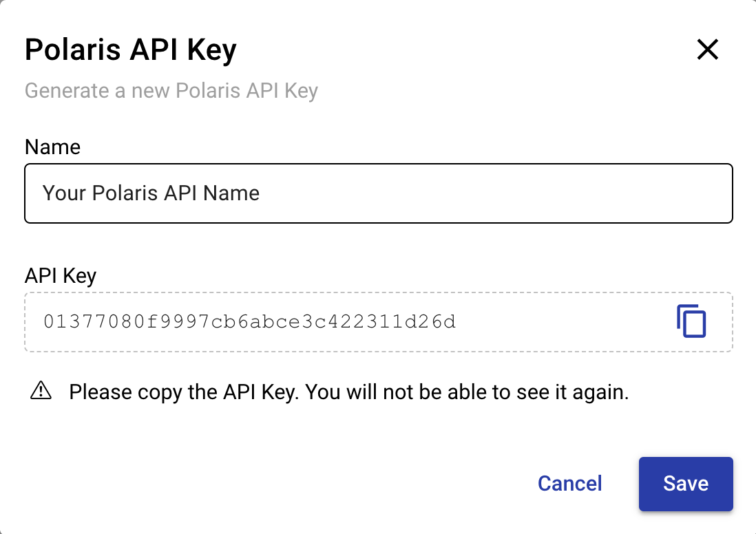
Task: Focus the Name input field
Action: coord(379,193)
